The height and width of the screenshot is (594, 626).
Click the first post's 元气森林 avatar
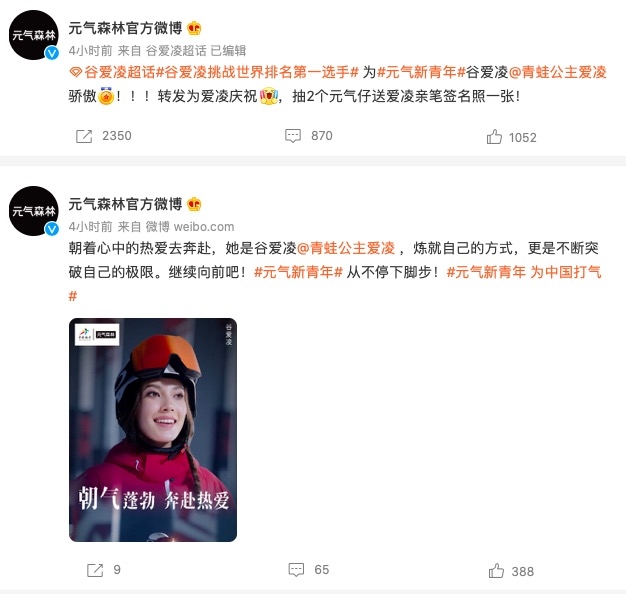(34, 35)
